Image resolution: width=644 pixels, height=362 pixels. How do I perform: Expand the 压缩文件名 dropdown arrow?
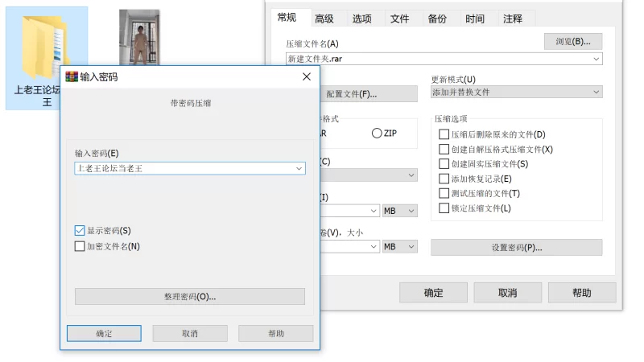596,59
